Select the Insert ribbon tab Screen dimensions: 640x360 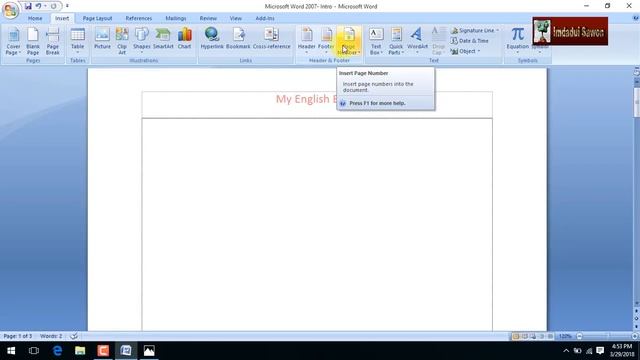[x=62, y=18]
